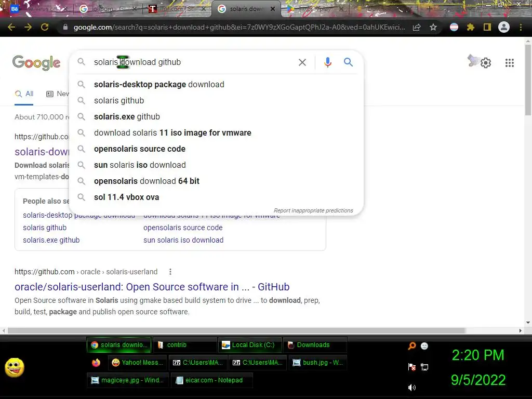Screen dimensions: 532x399
Task: Open the contrib folder taskbar button
Action: pyautogui.click(x=185, y=345)
